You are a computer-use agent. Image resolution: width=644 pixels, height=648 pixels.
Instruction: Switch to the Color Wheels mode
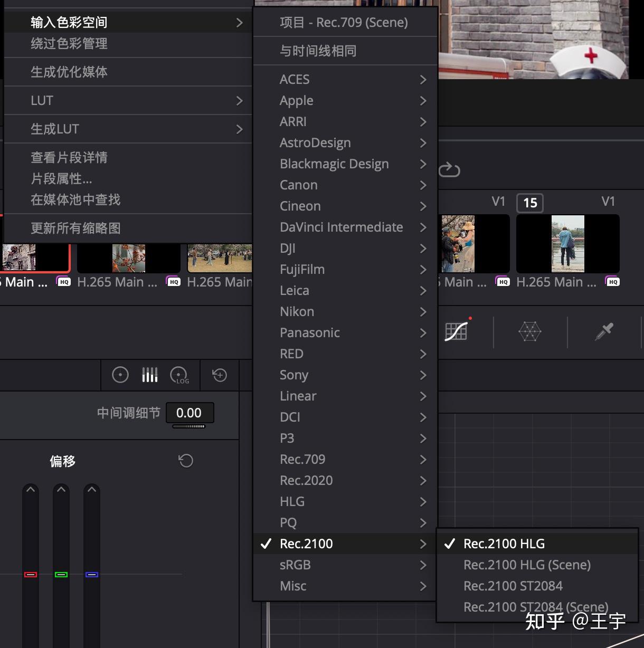[x=120, y=375]
